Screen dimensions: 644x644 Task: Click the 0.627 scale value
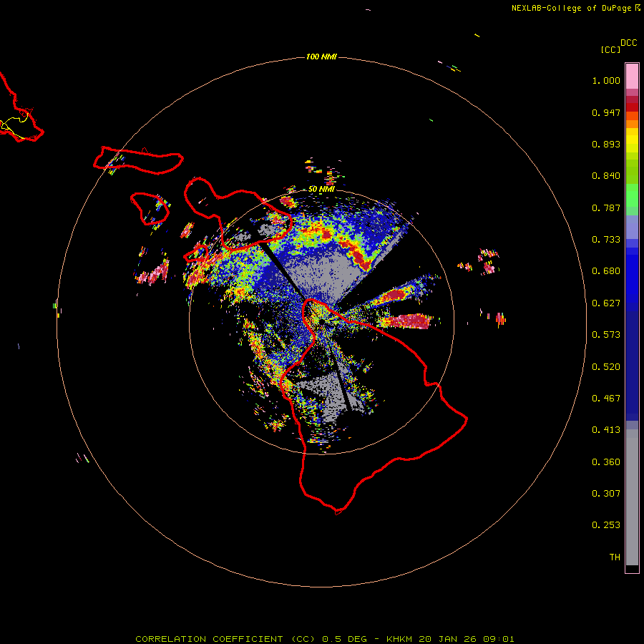(x=606, y=303)
